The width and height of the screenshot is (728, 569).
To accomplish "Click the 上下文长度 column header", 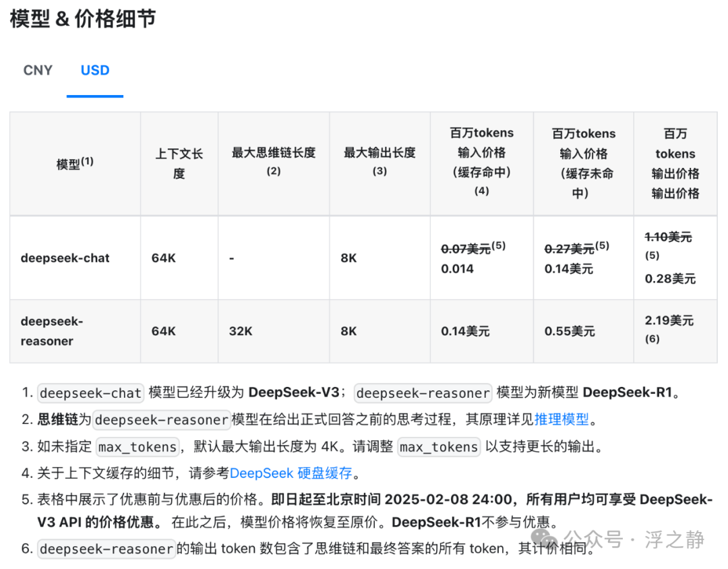I will (x=179, y=164).
